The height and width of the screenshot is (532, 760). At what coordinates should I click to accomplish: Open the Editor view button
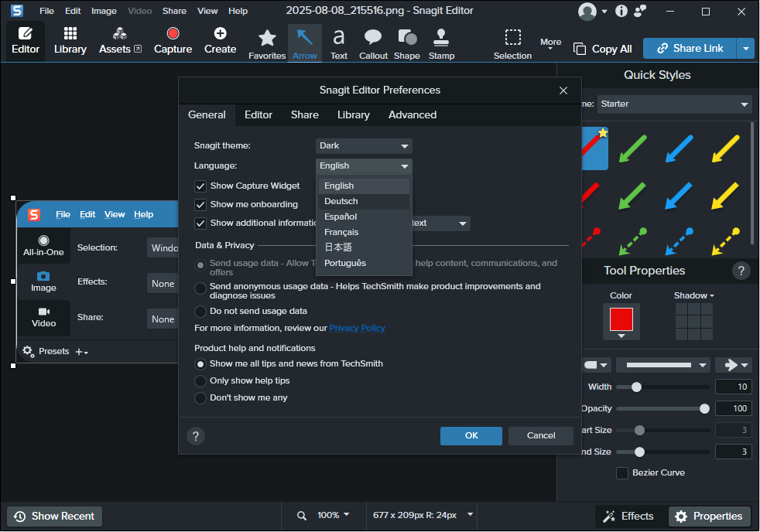(x=26, y=41)
